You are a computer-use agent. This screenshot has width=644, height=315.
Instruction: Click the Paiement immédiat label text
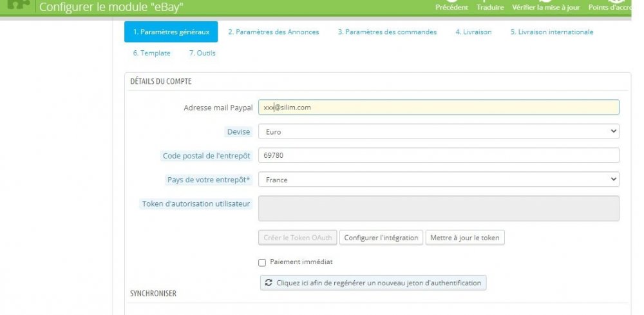tap(301, 262)
